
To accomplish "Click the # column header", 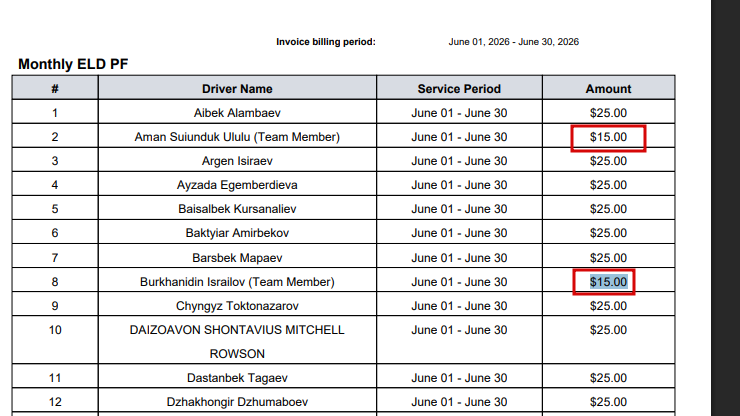I will click(55, 89).
